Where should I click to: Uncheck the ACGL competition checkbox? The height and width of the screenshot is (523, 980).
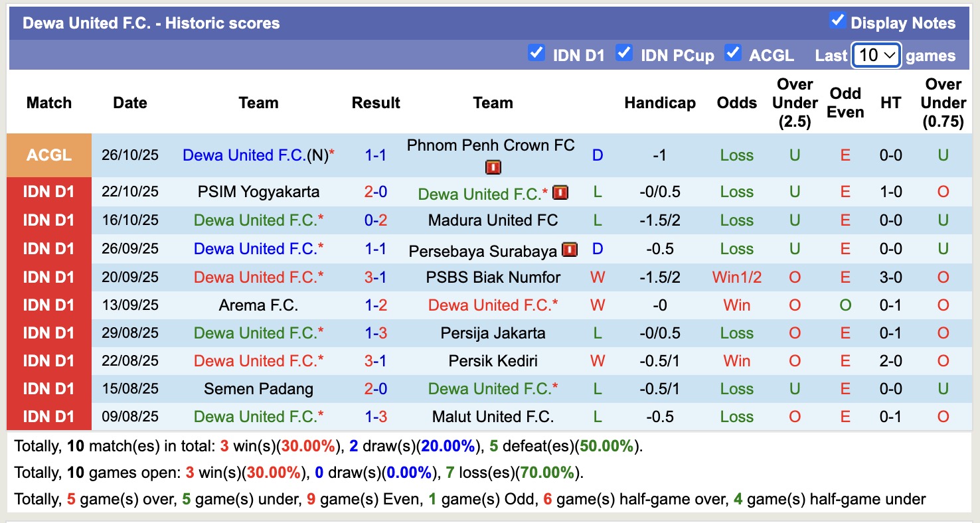tap(732, 53)
